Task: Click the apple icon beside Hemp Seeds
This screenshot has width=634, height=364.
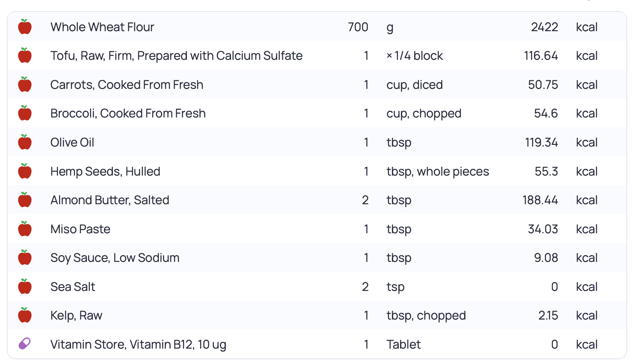Action: pos(25,171)
